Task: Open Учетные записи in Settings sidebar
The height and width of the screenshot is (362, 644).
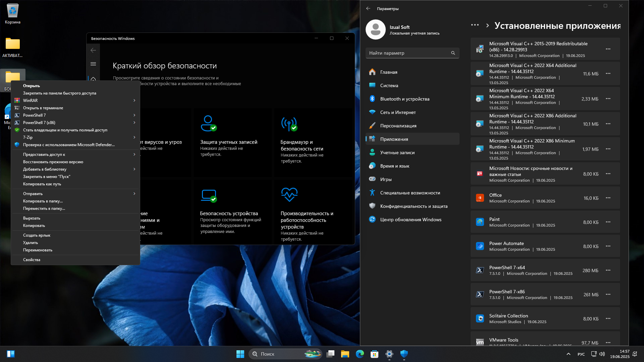Action: point(412,153)
